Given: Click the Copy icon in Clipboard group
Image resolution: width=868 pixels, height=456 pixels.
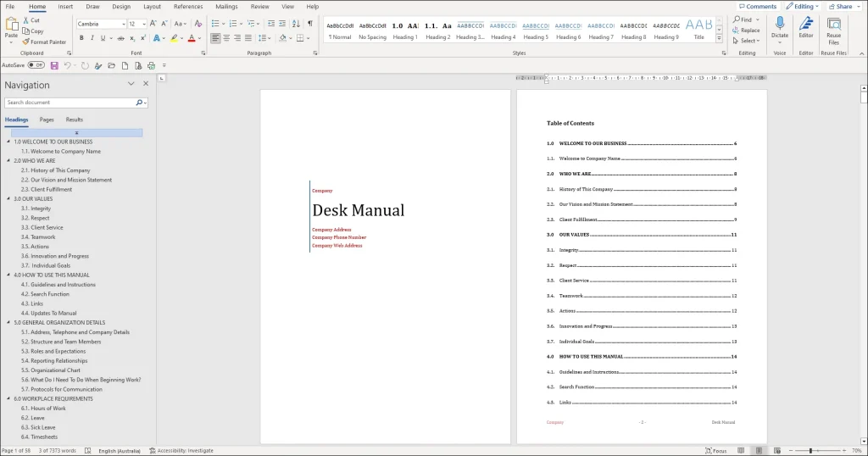Looking at the screenshot, I should pyautogui.click(x=26, y=31).
